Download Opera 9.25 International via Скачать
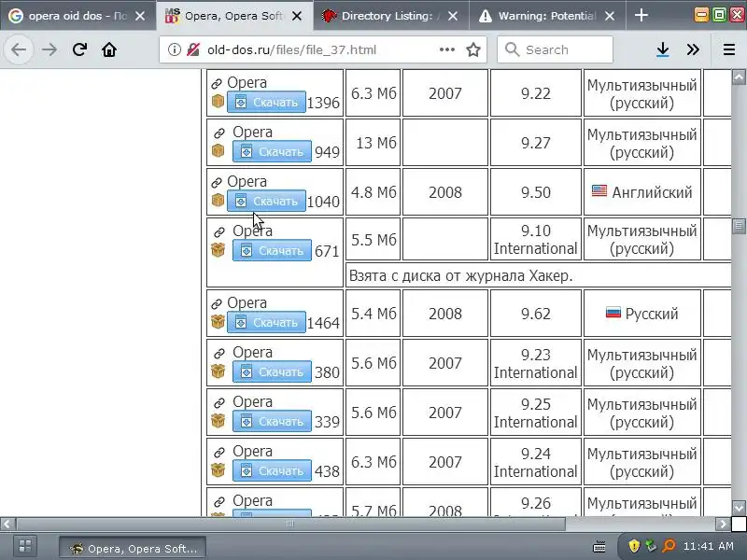Viewport: 747px width, 560px height. click(x=272, y=422)
